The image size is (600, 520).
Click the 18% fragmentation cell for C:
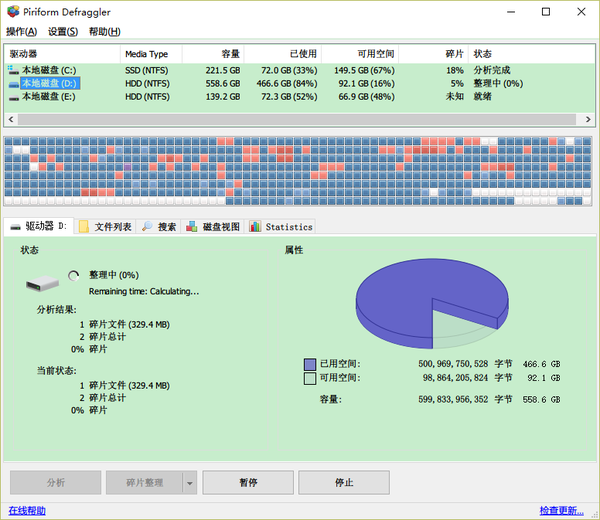tap(455, 70)
